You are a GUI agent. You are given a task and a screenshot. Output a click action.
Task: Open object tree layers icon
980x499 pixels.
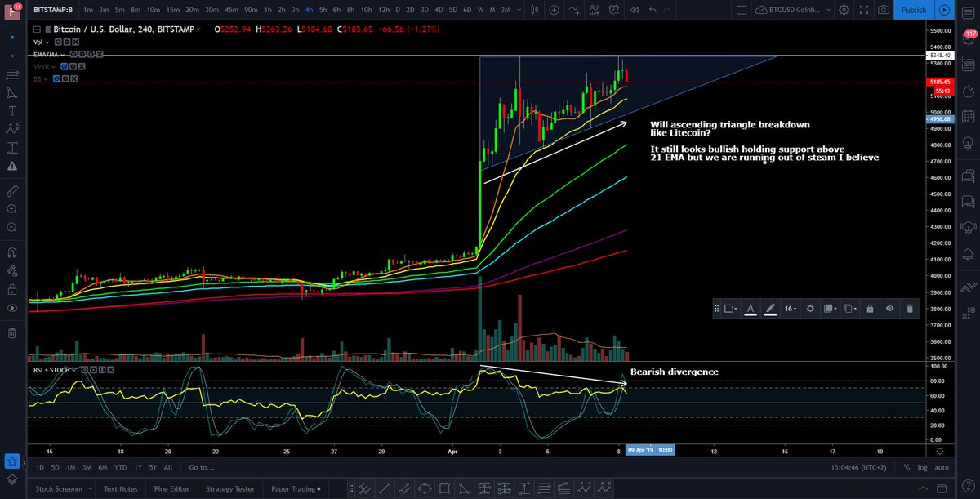[x=11, y=480]
